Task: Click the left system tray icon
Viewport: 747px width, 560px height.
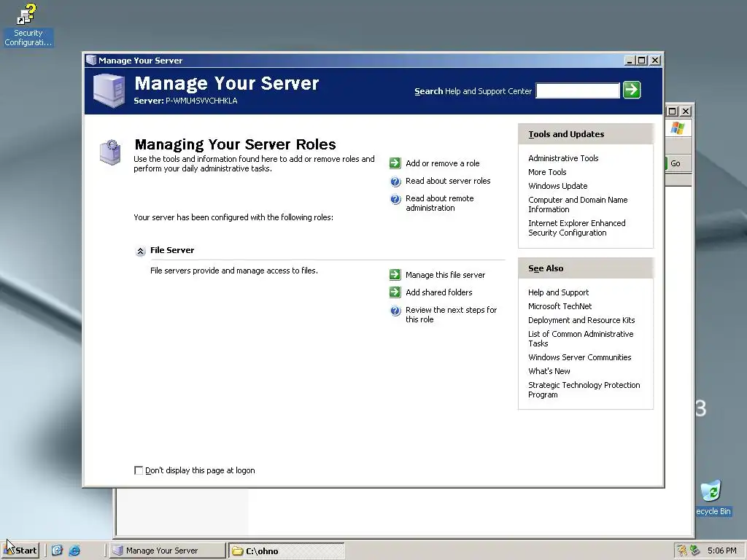Action: pyautogui.click(x=682, y=551)
